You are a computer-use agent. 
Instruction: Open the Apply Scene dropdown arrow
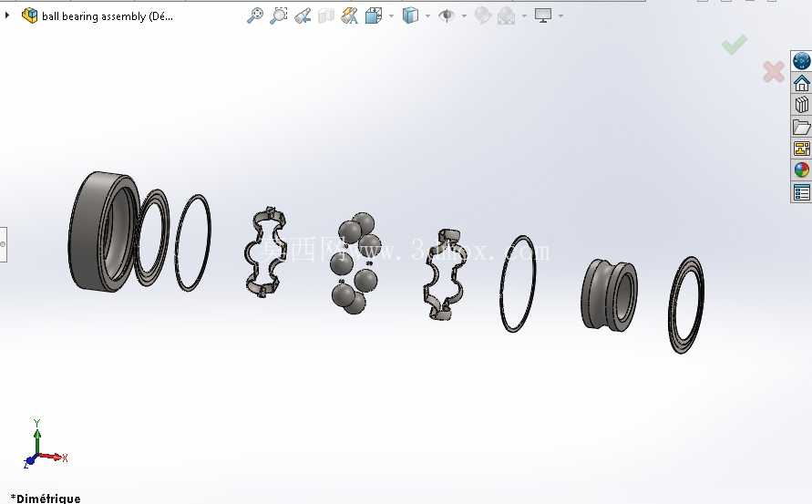click(x=524, y=16)
